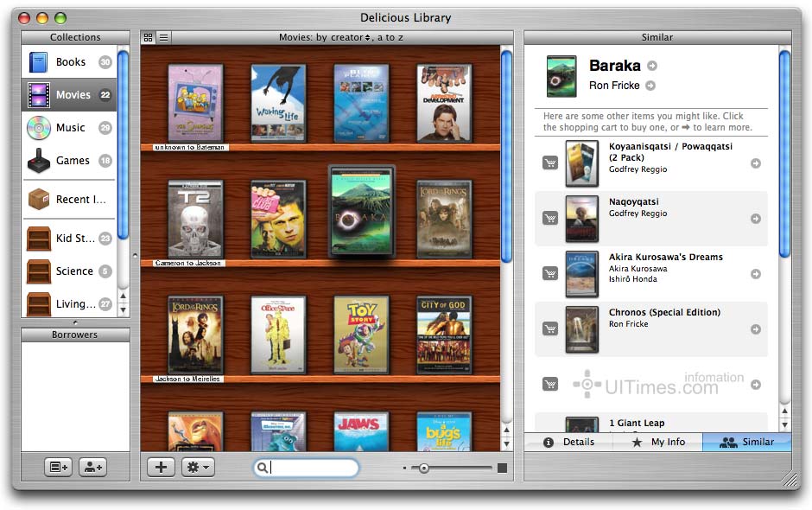Screen dimensions: 812x510
Task: Open the Living... shelf
Action: (69, 303)
